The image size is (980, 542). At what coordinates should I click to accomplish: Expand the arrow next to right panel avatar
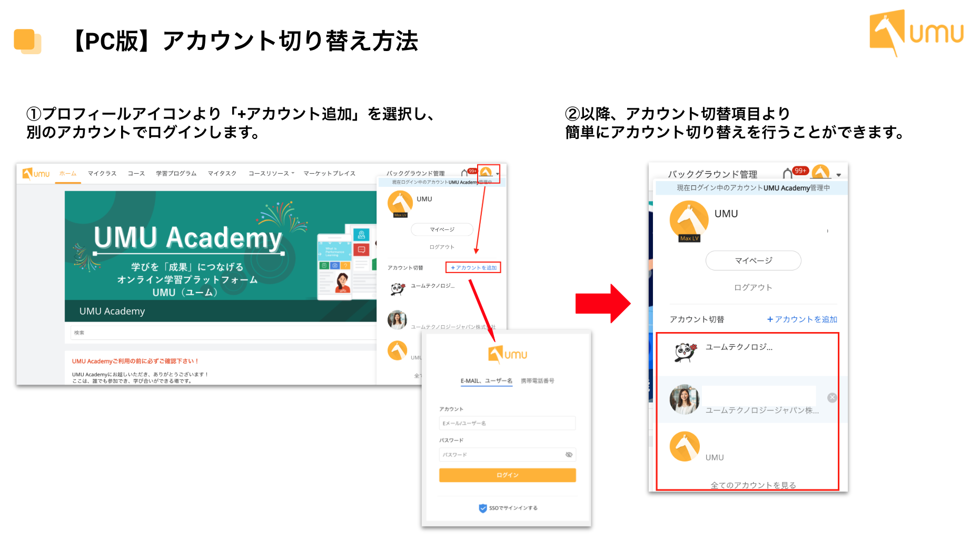(838, 175)
